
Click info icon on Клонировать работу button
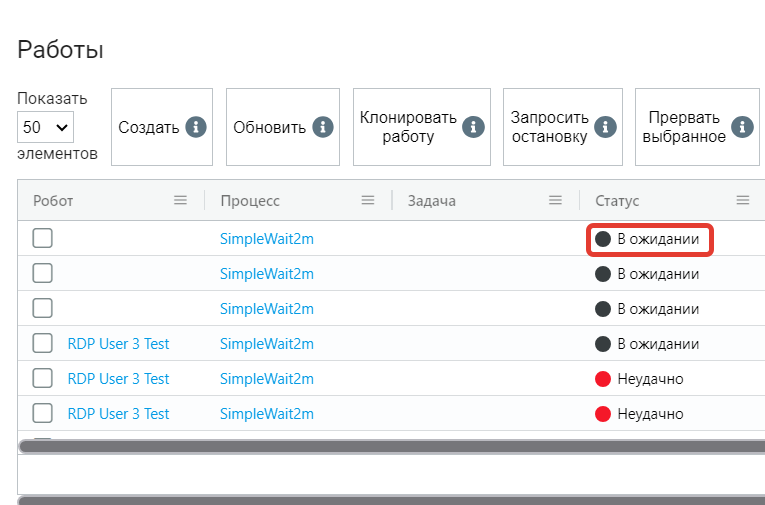pos(473,127)
